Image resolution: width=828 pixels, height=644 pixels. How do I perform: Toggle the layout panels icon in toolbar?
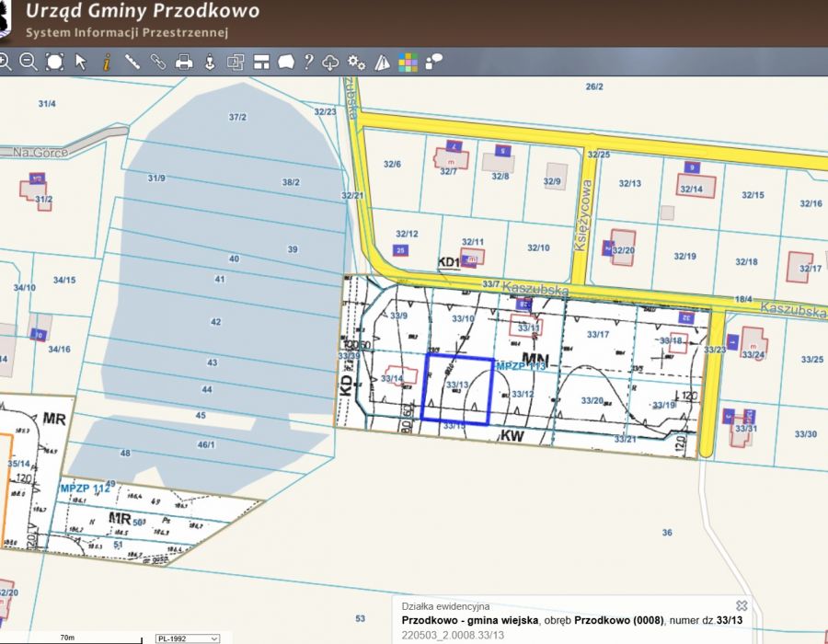(261, 62)
